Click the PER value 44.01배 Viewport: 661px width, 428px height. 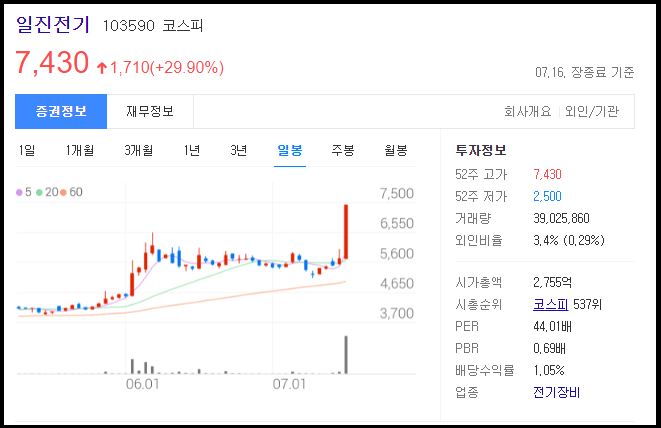pyautogui.click(x=552, y=326)
